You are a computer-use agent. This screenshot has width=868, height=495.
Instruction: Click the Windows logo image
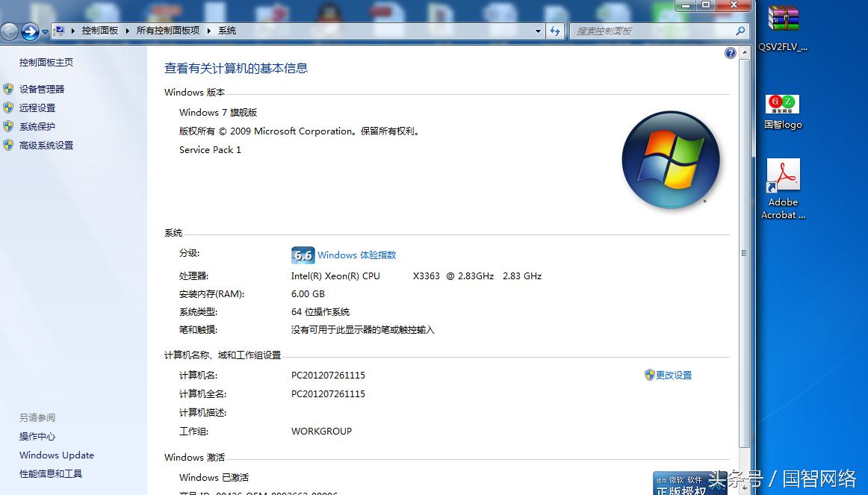click(x=670, y=160)
